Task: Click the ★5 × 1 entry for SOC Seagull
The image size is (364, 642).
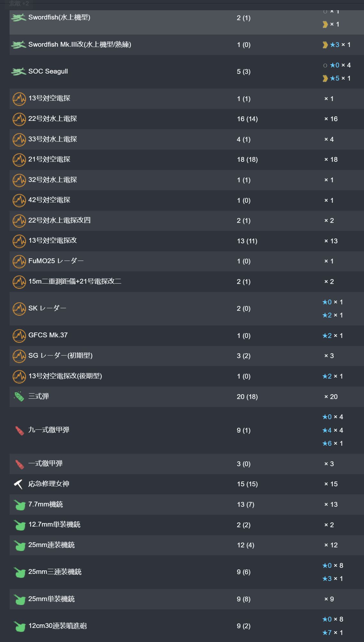Action: click(337, 78)
